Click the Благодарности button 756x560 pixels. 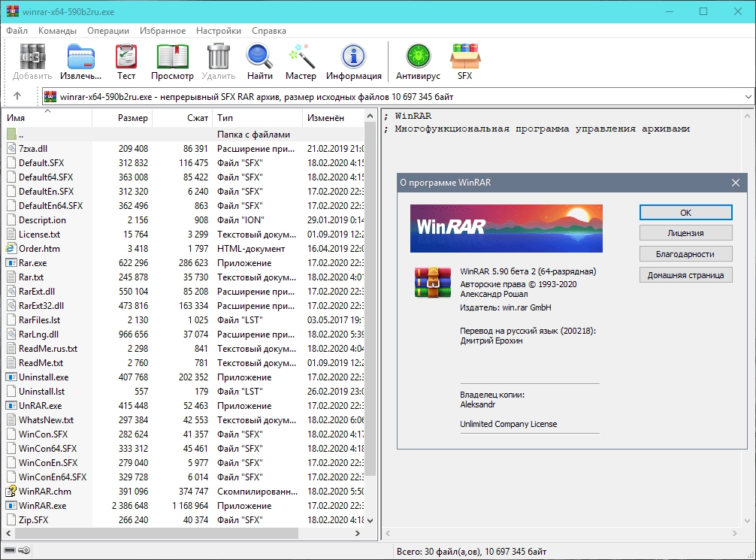[685, 254]
